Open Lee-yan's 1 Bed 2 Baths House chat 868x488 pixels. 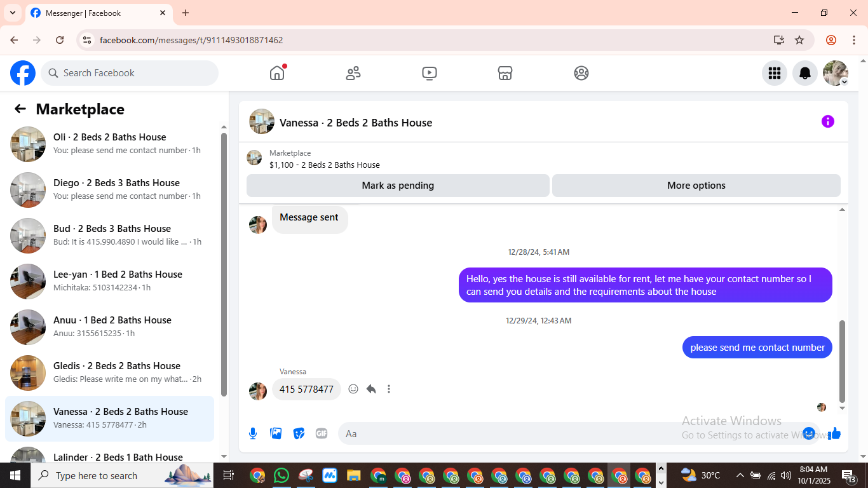(110, 281)
